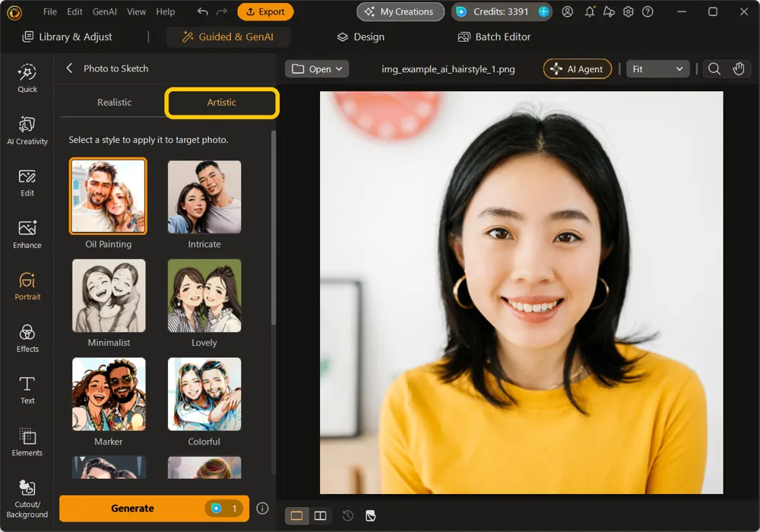
Task: Open My Creations
Action: [x=401, y=11]
